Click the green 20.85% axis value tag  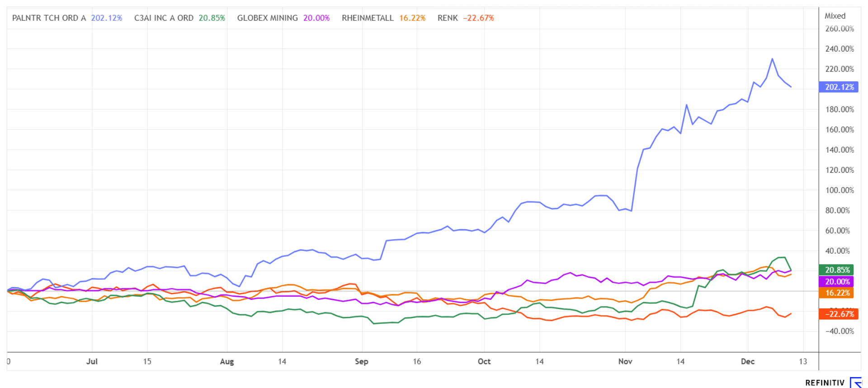click(836, 270)
